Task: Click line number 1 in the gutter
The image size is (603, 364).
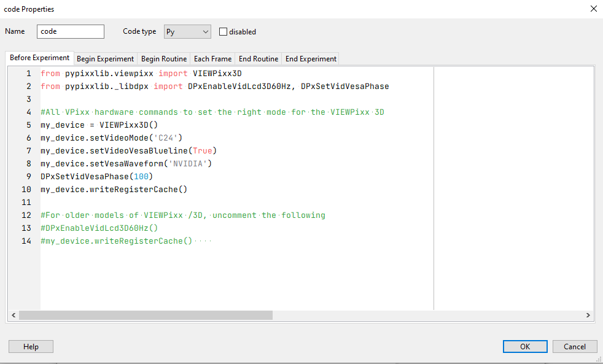Action: pos(28,74)
